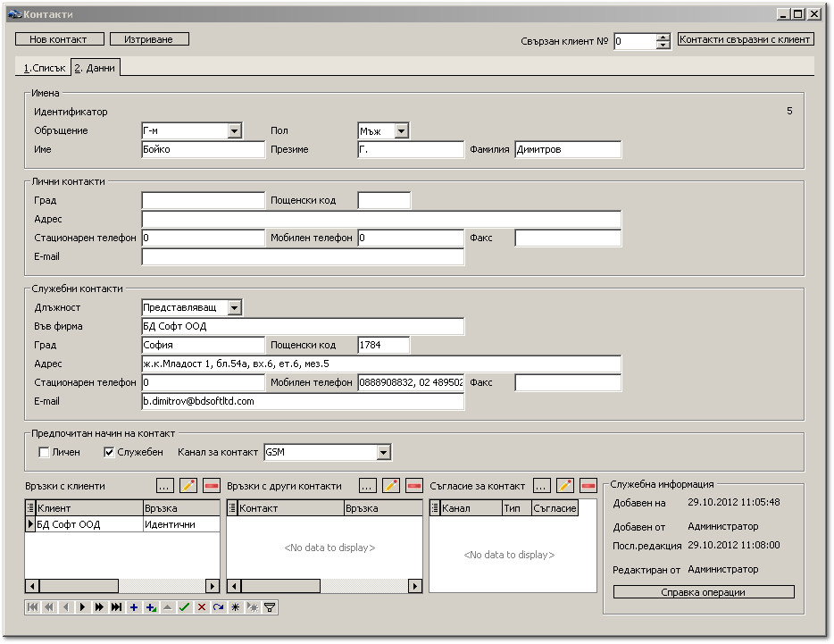The image size is (834, 644).
Task: Skip to the next page of records
Action: coord(99,607)
